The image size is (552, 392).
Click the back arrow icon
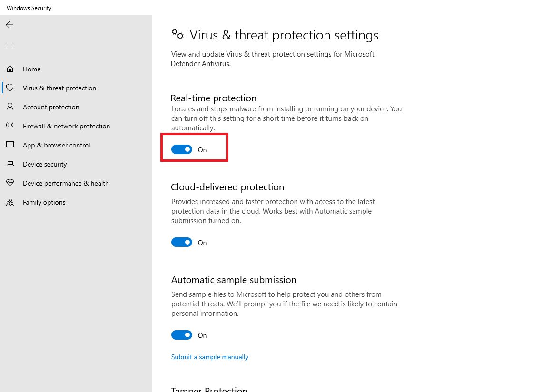pyautogui.click(x=10, y=25)
